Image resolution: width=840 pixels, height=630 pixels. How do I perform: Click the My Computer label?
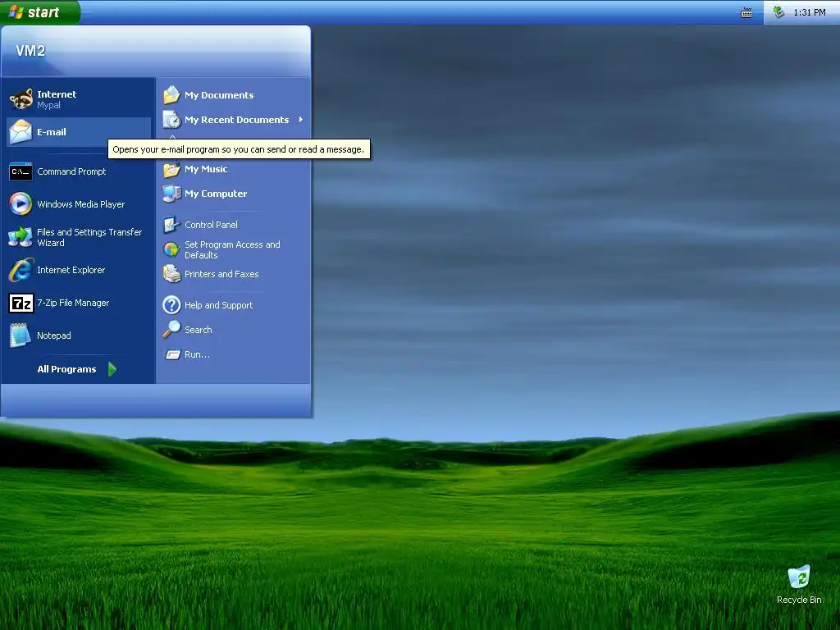pos(216,194)
